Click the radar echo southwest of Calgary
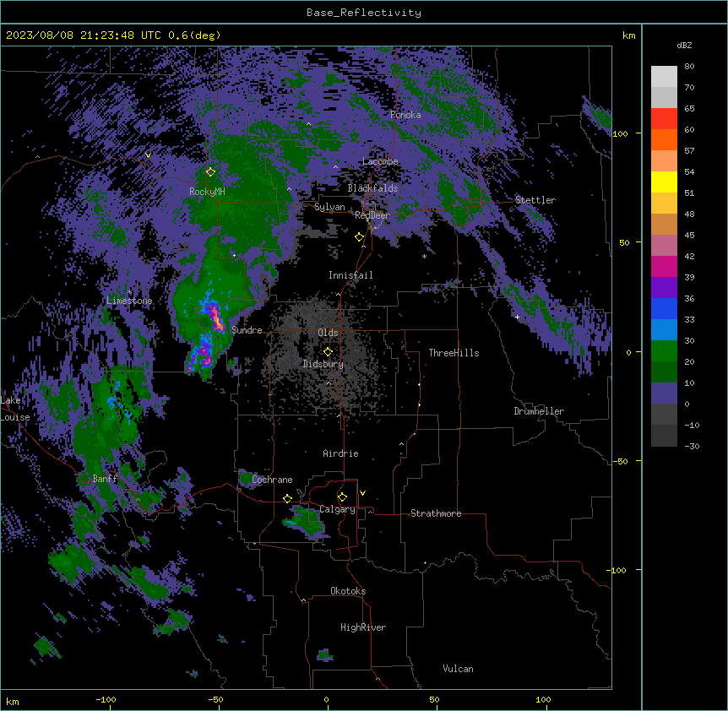The width and height of the screenshot is (728, 711). (x=305, y=521)
